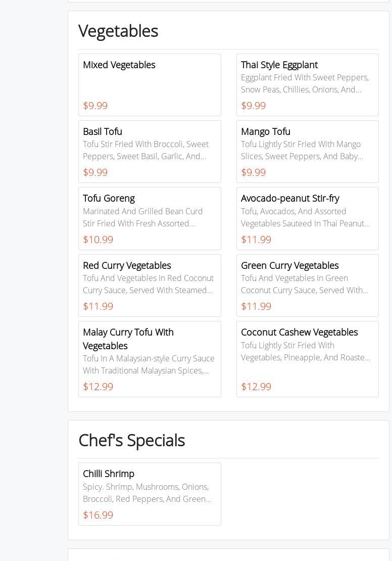Click the $12.99 price of Coconut Cashew Vegetables
This screenshot has width=392, height=561.
pos(256,387)
